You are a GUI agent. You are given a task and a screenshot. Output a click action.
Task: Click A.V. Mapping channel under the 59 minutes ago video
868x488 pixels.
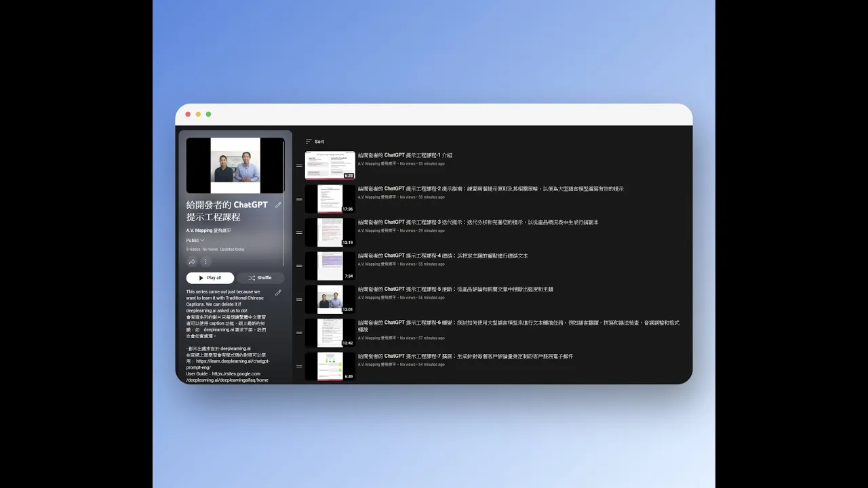pyautogui.click(x=377, y=230)
